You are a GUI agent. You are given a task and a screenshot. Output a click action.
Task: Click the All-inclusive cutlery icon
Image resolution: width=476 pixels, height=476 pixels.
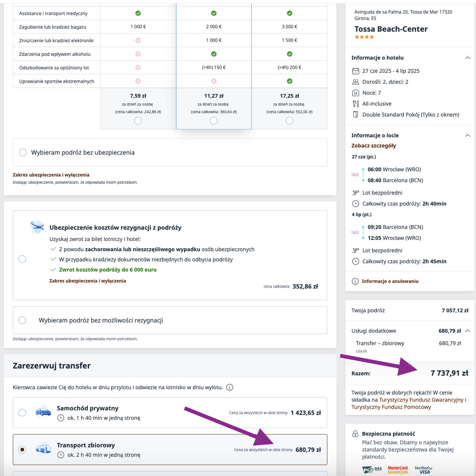point(355,104)
